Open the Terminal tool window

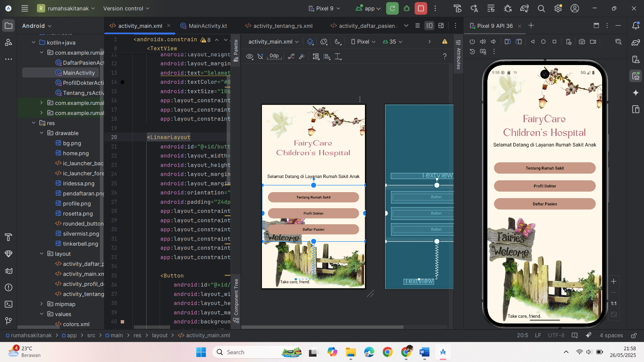coord(9,304)
